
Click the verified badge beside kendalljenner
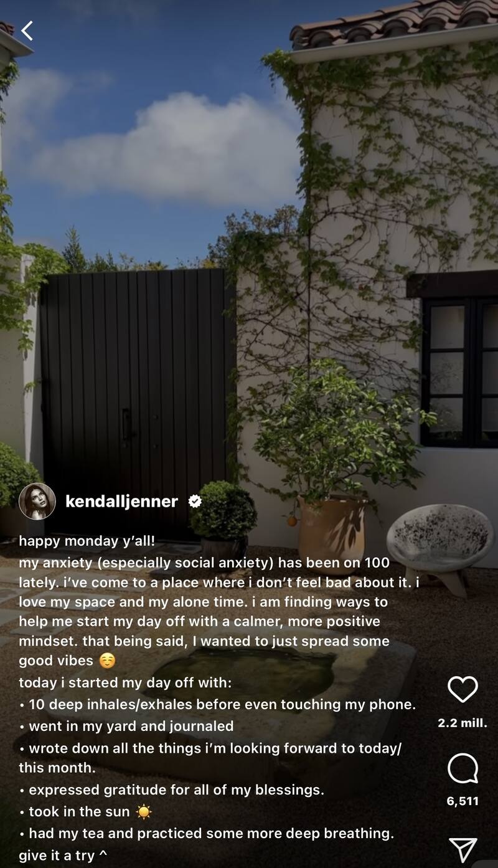[x=195, y=501]
